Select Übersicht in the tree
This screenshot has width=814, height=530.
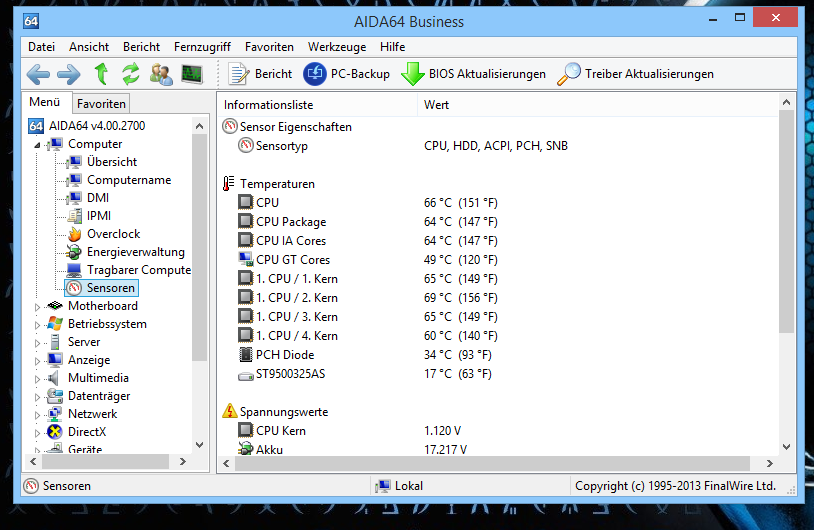pos(112,162)
